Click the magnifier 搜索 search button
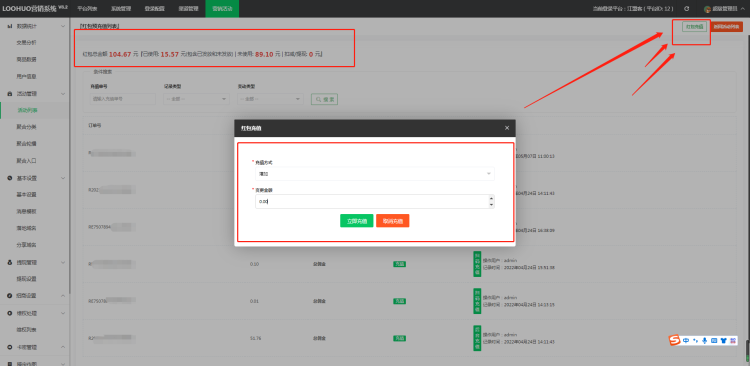The height and width of the screenshot is (366, 750). [x=325, y=99]
